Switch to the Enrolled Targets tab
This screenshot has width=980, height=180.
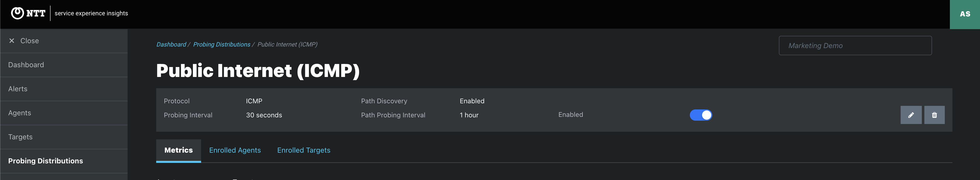304,150
